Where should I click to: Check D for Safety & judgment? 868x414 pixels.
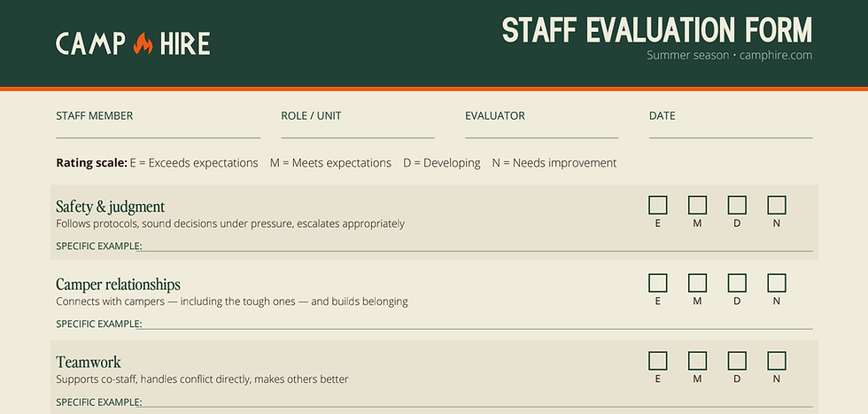(x=737, y=205)
